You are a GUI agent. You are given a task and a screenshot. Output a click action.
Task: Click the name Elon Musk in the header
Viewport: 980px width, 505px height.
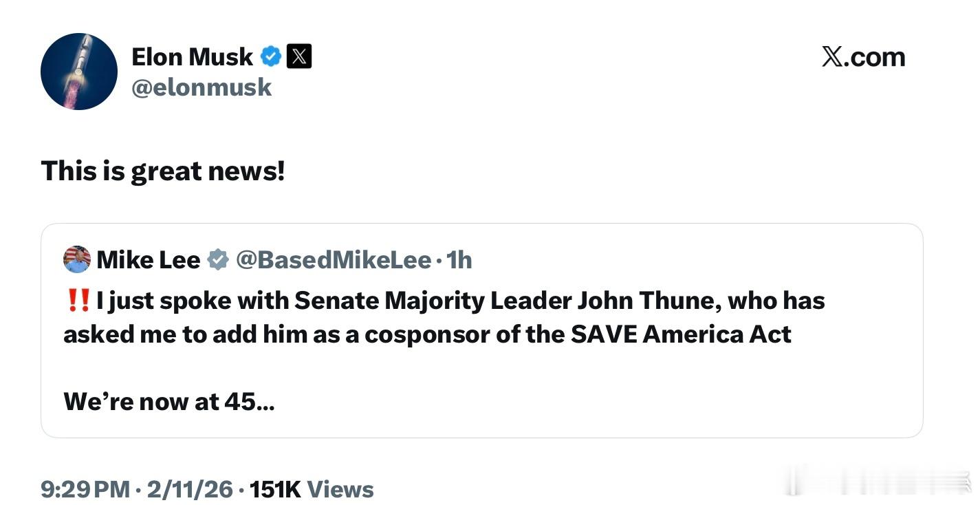pos(192,56)
